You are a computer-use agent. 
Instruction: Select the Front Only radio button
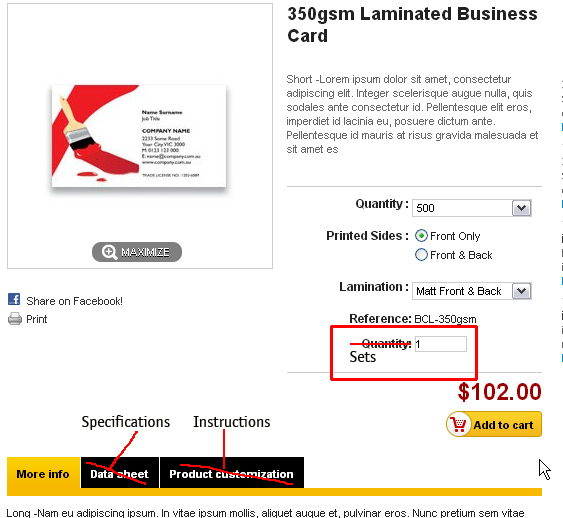(x=421, y=236)
